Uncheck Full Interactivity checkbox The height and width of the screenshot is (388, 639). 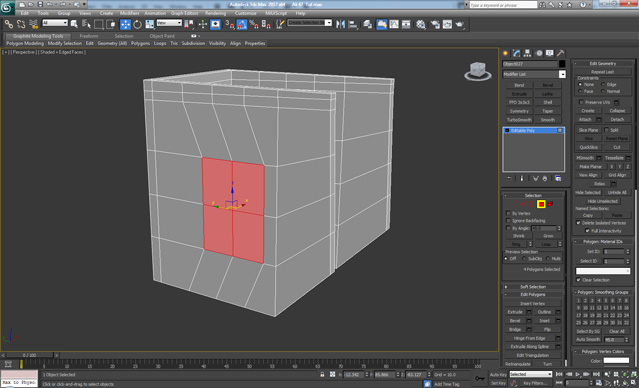[x=587, y=231]
